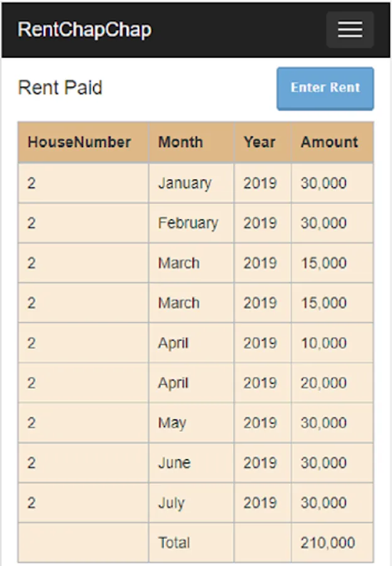Click the HouseNumber column header

[79, 142]
